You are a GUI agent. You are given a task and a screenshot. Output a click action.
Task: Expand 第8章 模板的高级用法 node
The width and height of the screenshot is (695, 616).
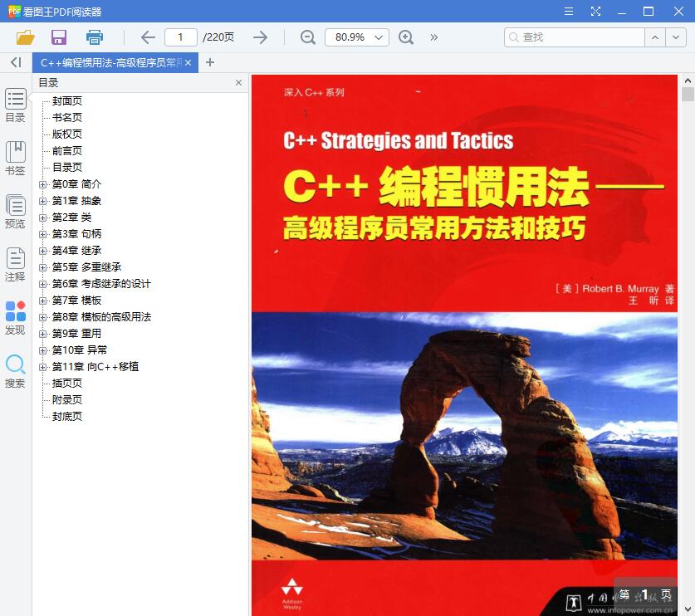[42, 317]
